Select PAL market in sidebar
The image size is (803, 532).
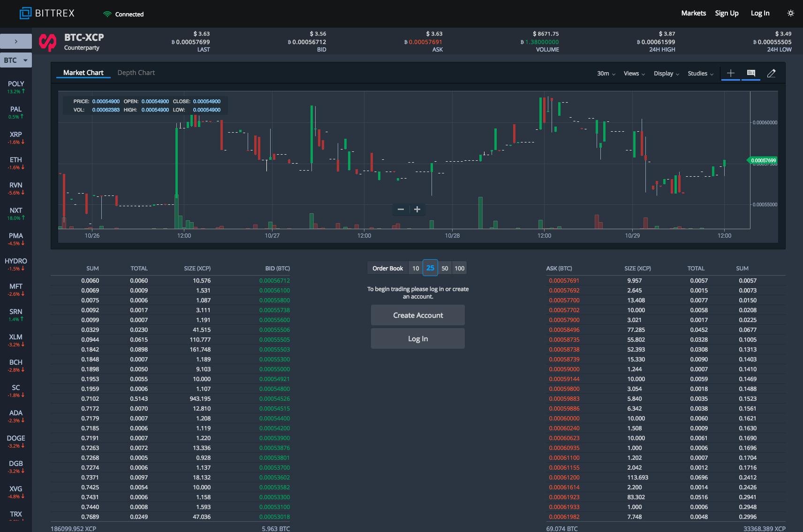click(16, 112)
